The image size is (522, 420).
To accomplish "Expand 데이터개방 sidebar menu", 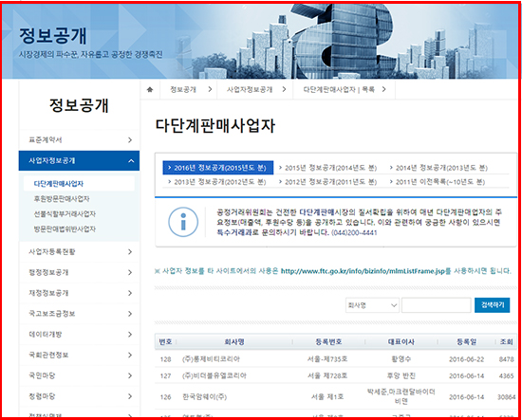I will click(x=79, y=335).
